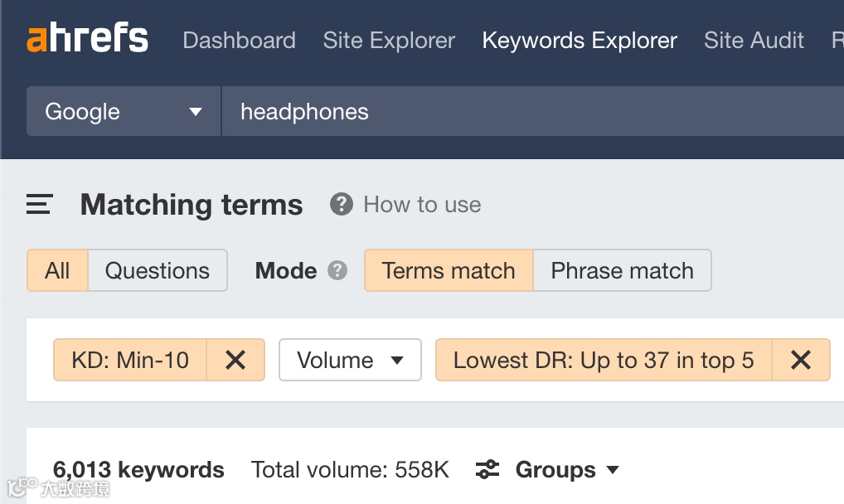Open the Google search engine selector
This screenshot has width=844, height=504.
coord(123,111)
